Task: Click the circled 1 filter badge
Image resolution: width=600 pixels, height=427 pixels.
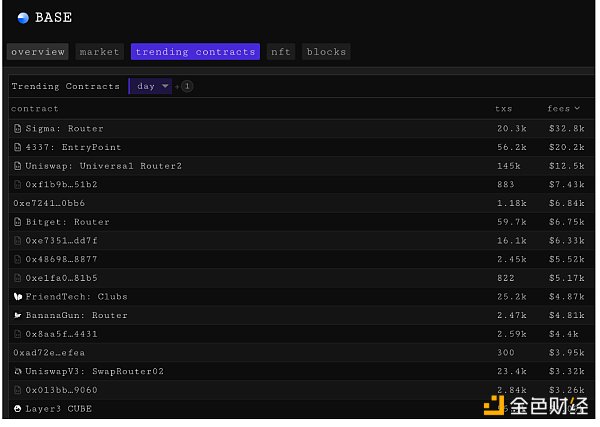Action: pos(187,86)
